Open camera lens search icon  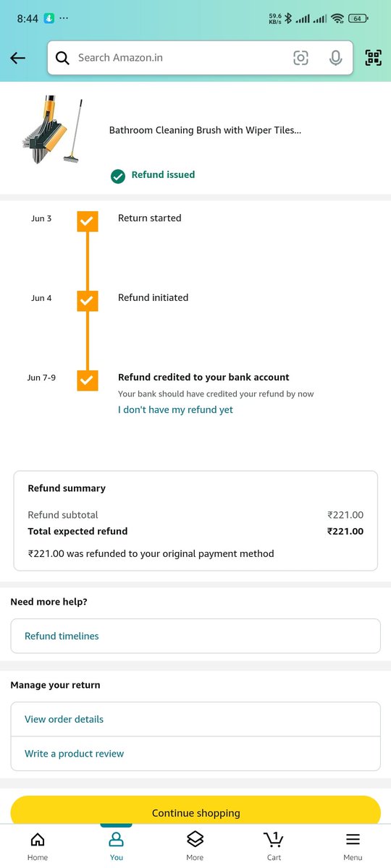(x=300, y=59)
